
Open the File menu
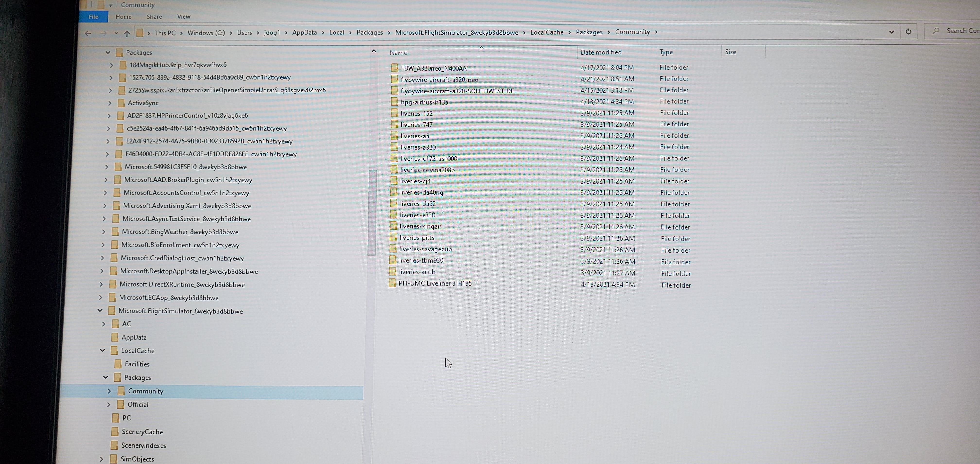pos(93,17)
